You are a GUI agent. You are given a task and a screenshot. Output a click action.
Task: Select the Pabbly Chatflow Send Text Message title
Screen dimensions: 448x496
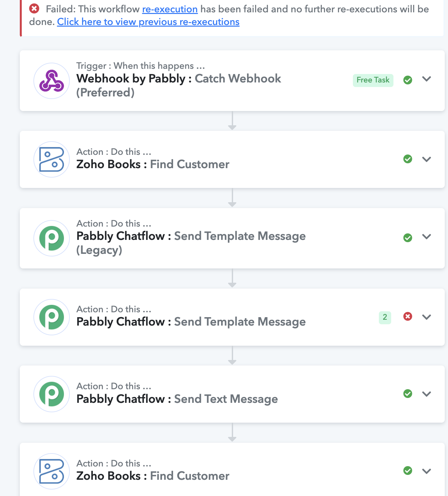[177, 399]
